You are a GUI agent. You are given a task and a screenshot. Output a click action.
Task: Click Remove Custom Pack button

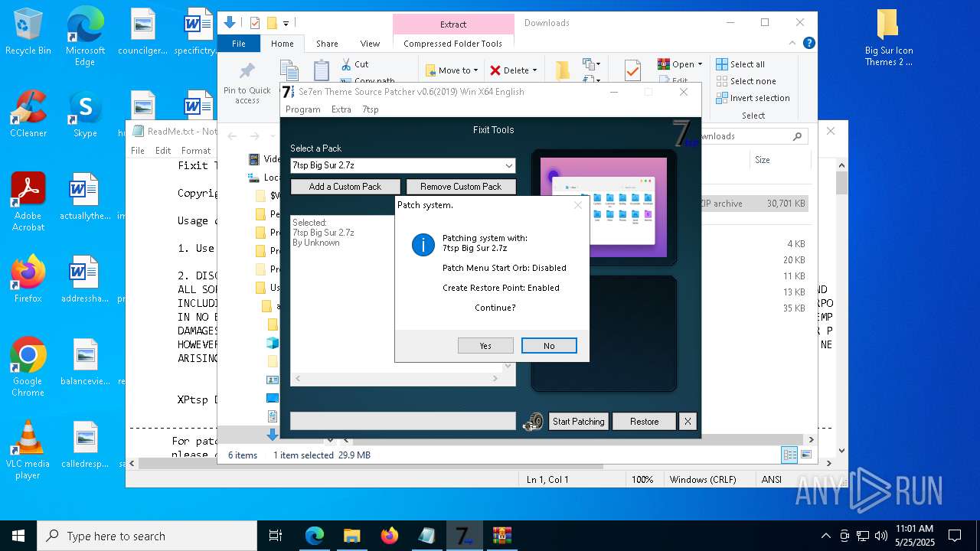[461, 187]
